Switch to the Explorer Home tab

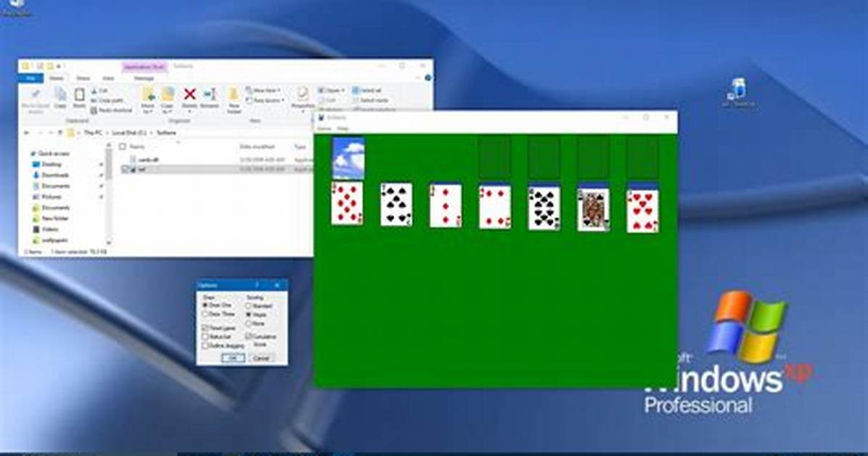coord(57,78)
